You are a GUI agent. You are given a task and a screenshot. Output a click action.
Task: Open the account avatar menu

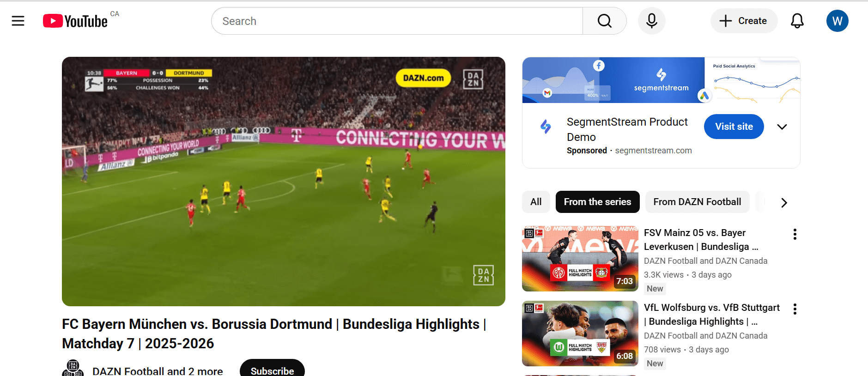point(837,21)
